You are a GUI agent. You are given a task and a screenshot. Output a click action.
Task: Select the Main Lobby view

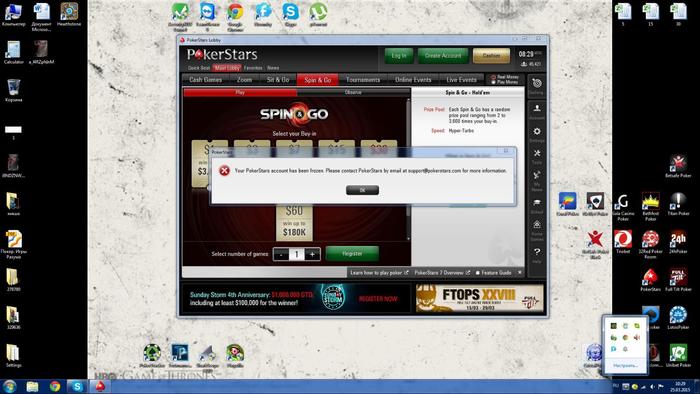tap(227, 68)
